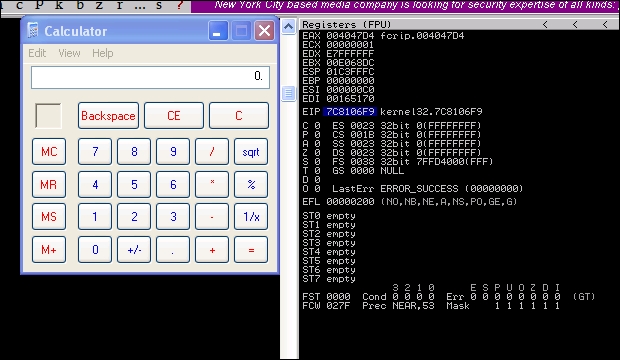Click the multiply '*' key
The image size is (620, 360).
tap(212, 184)
